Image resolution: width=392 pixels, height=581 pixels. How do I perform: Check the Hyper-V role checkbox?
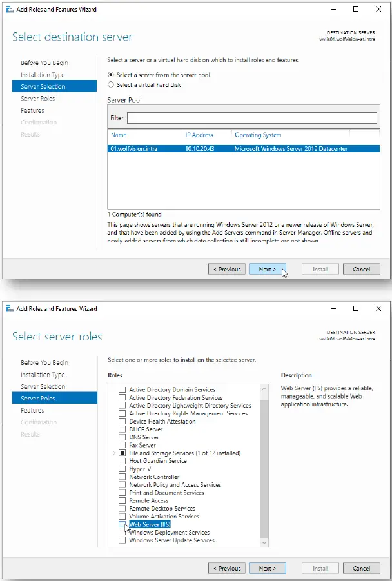pos(122,469)
